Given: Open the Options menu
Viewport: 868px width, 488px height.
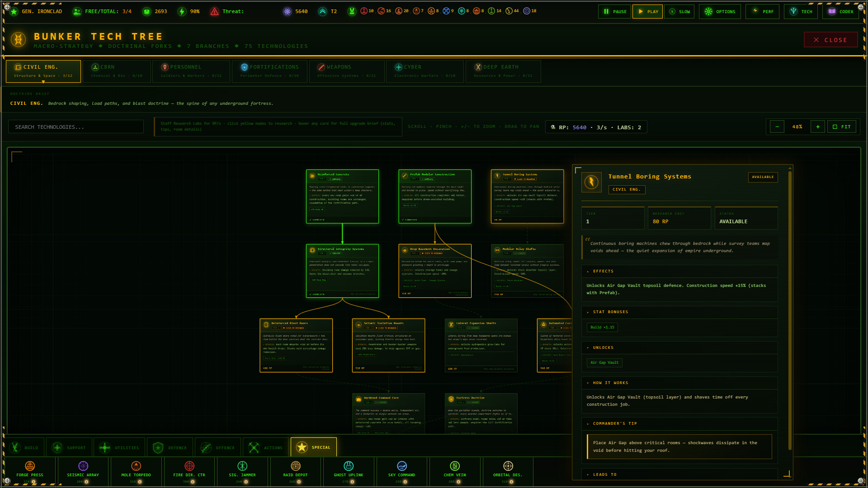Looking at the screenshot, I should [x=720, y=11].
